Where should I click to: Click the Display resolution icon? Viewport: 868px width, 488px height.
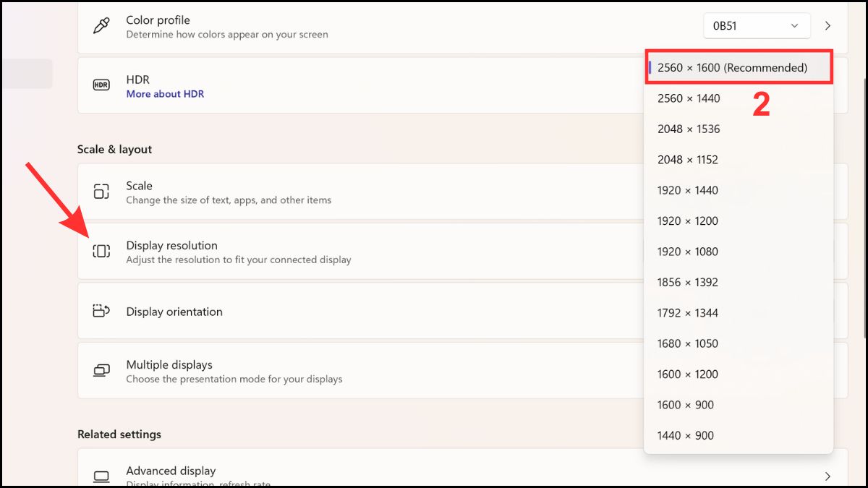(101, 251)
